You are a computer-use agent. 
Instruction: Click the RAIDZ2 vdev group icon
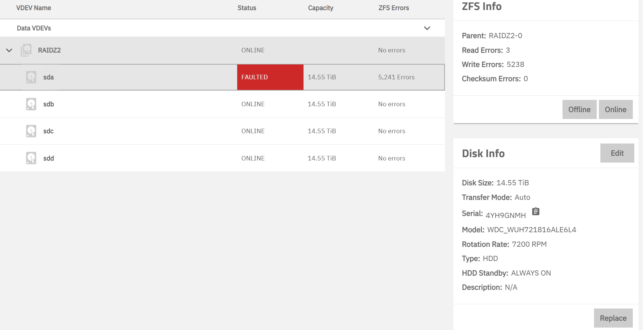26,50
